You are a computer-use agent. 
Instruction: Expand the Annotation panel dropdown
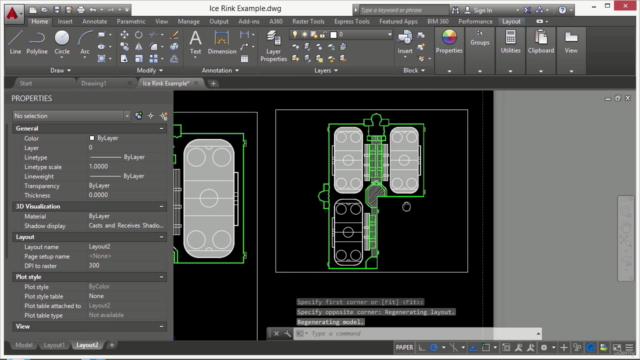pyautogui.click(x=220, y=71)
